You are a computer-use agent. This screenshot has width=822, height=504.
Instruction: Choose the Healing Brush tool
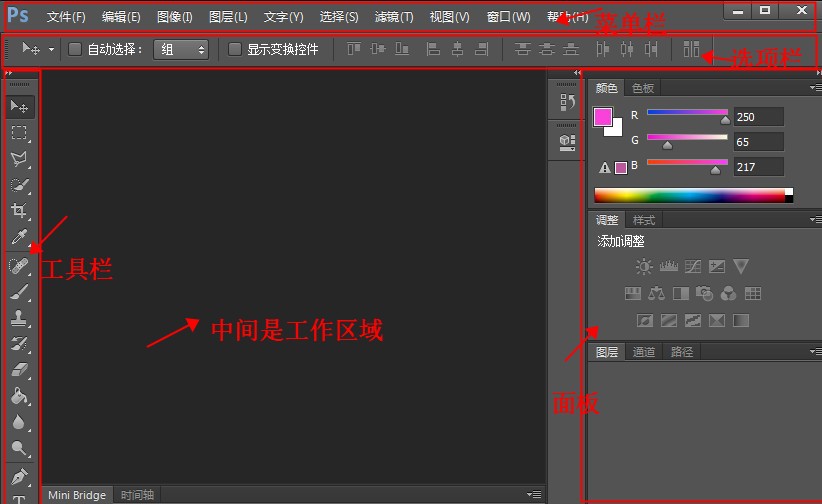coord(19,266)
